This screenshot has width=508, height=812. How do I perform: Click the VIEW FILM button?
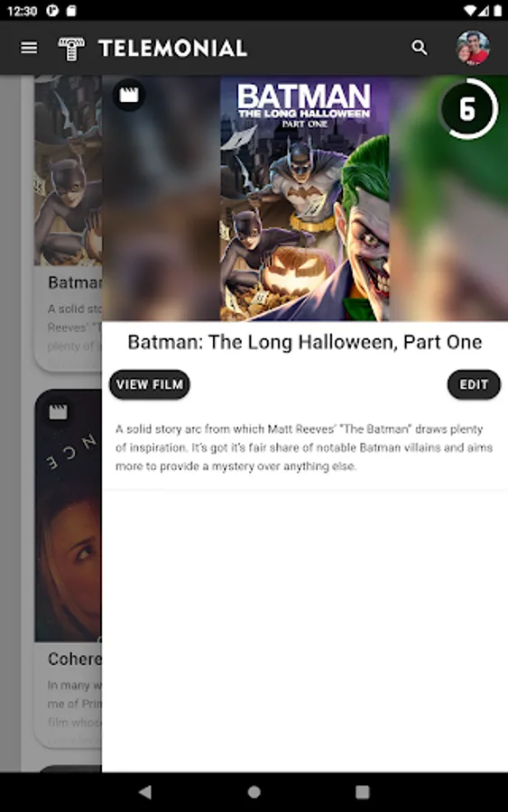click(x=150, y=384)
